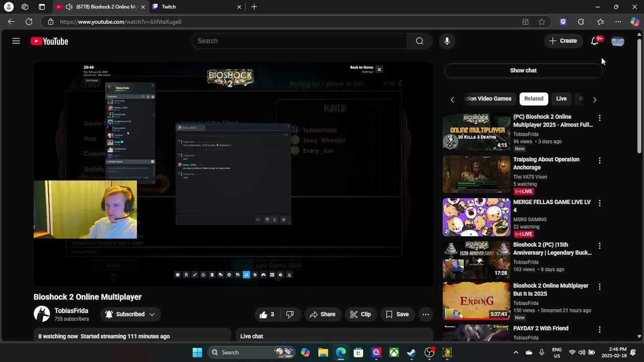Click the YouTube search magnifier button

[420, 41]
